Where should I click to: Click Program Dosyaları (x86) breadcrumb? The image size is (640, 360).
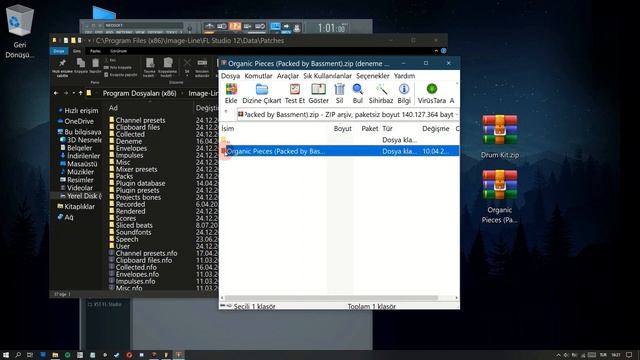point(139,93)
